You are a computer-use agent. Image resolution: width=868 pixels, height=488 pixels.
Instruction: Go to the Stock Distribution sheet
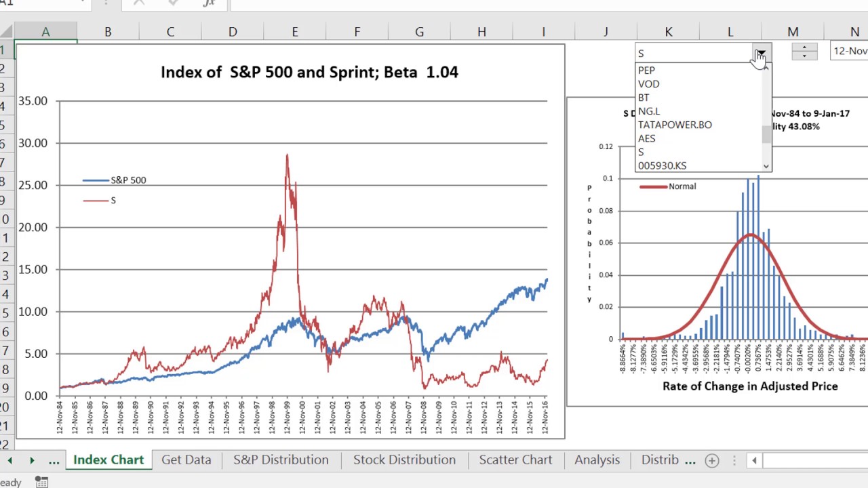(x=404, y=460)
